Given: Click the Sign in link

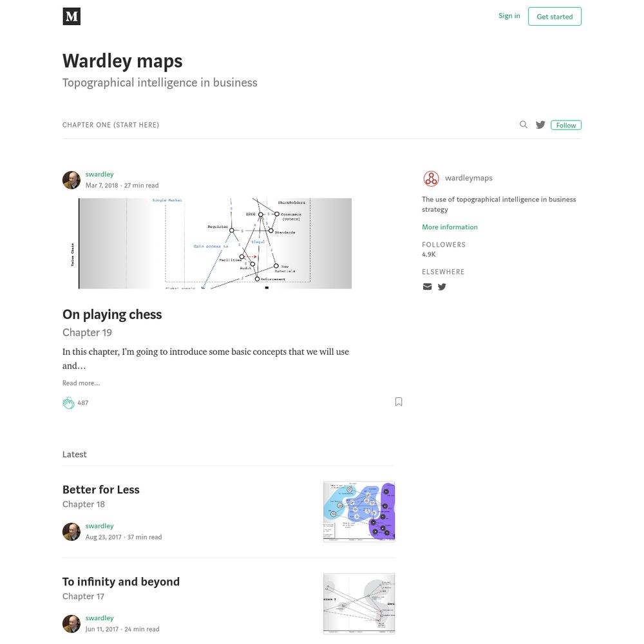Looking at the screenshot, I should coord(509,15).
